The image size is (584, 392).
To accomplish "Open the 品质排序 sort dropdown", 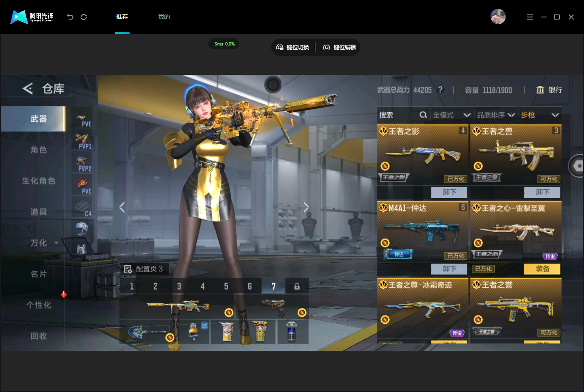I will [x=496, y=115].
